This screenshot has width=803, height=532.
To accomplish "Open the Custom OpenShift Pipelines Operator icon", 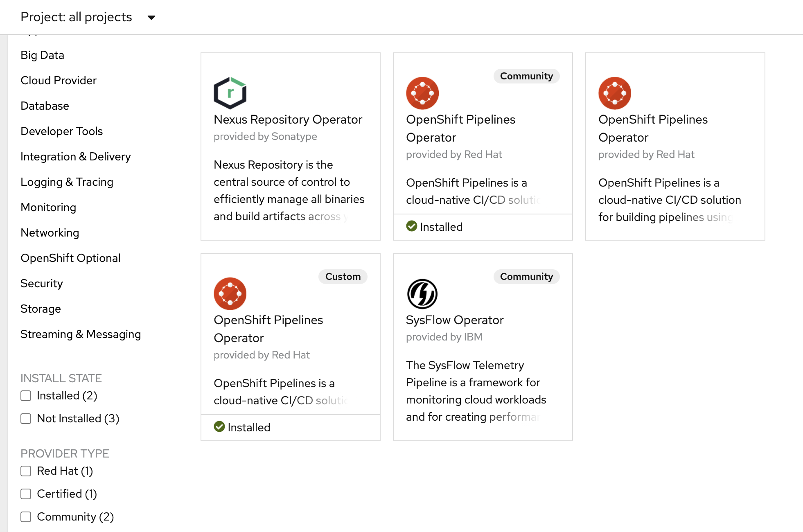I will pos(229,293).
